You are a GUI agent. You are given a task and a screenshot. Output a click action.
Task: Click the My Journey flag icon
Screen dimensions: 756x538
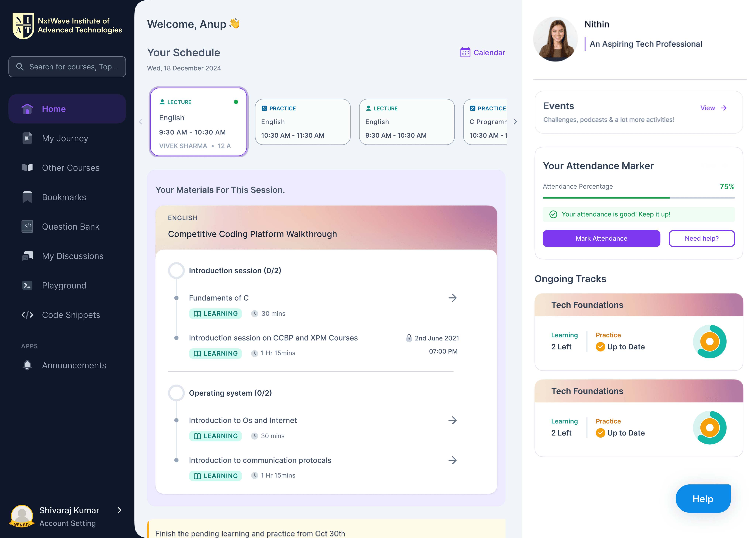[27, 138]
